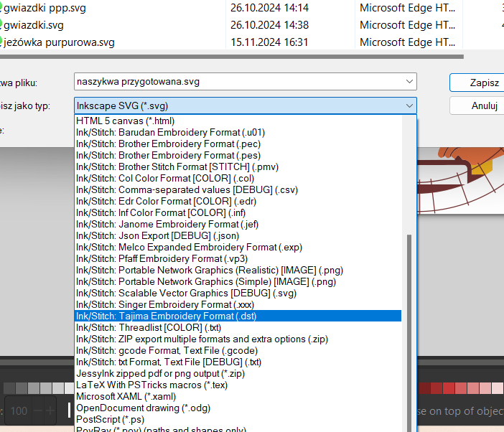Screen dimensions: 504x432
Task: Select txt Format, Text File [DEBUG] (.txt)
Action: pos(238,362)
